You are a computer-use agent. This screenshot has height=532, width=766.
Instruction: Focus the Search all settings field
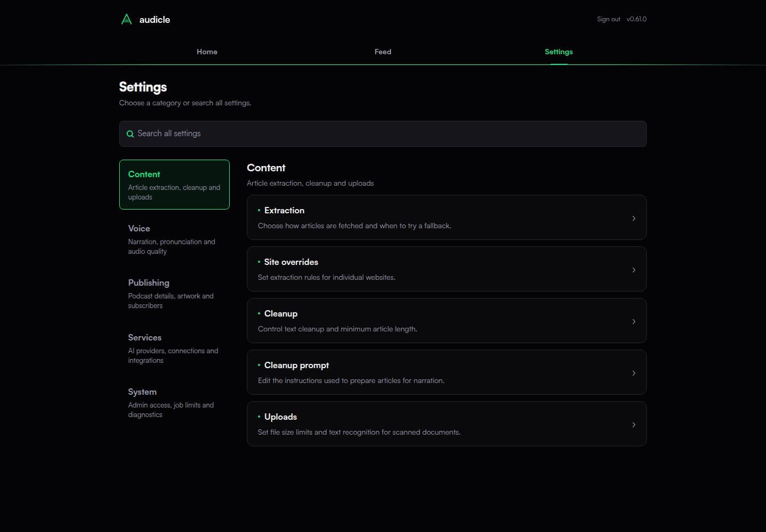(383, 134)
